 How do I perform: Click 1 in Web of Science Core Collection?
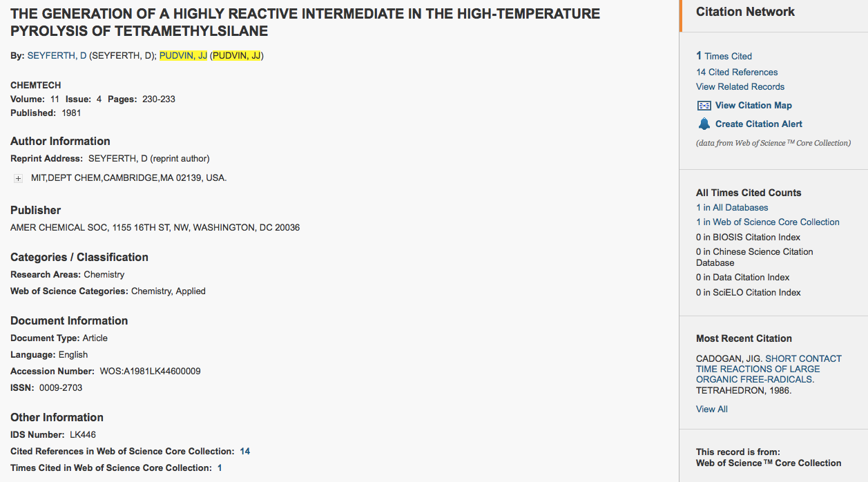pyautogui.click(x=768, y=222)
